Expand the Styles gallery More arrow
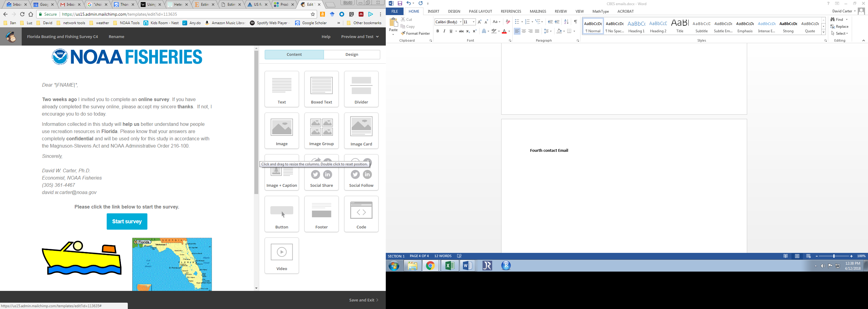 point(823,32)
